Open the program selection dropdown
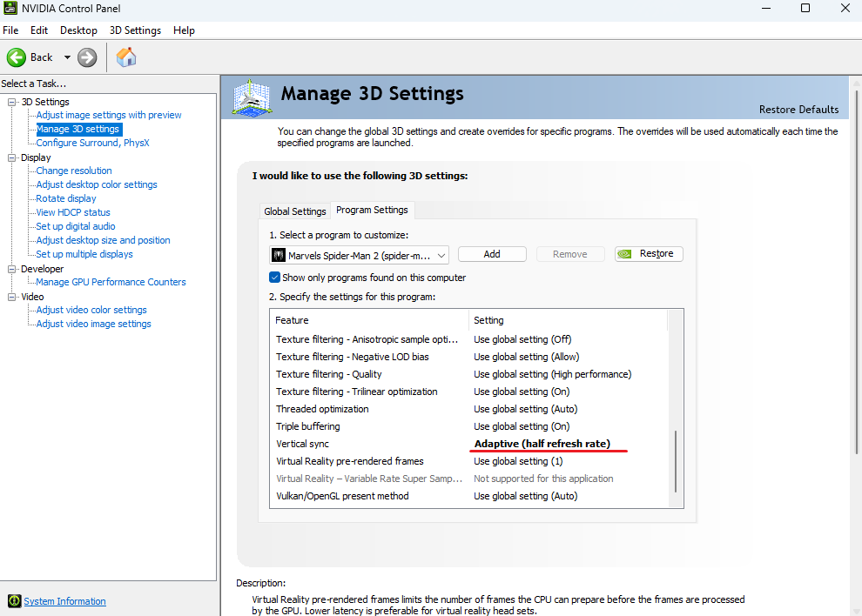 [x=441, y=254]
